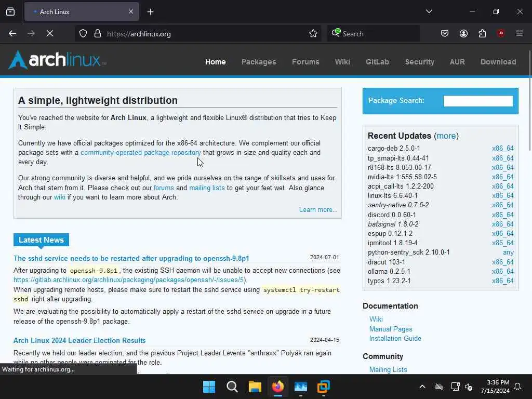The height and width of the screenshot is (399, 532).
Task: Follow the mailing lists link in intro
Action: [207, 188]
